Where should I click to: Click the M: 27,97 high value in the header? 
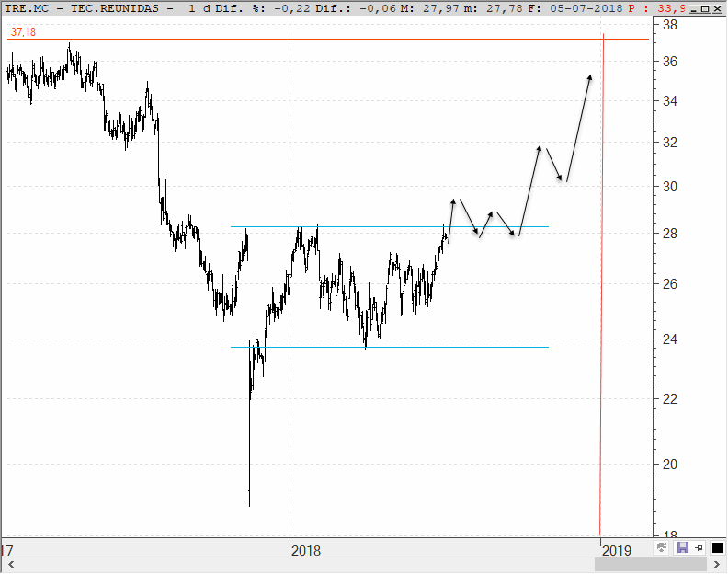(x=429, y=8)
